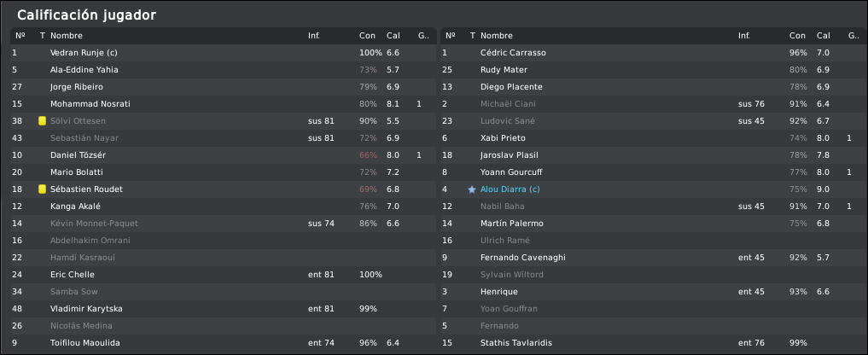Click Sölvi Ottesen's yellow card icon
The image size is (868, 355).
tap(42, 120)
